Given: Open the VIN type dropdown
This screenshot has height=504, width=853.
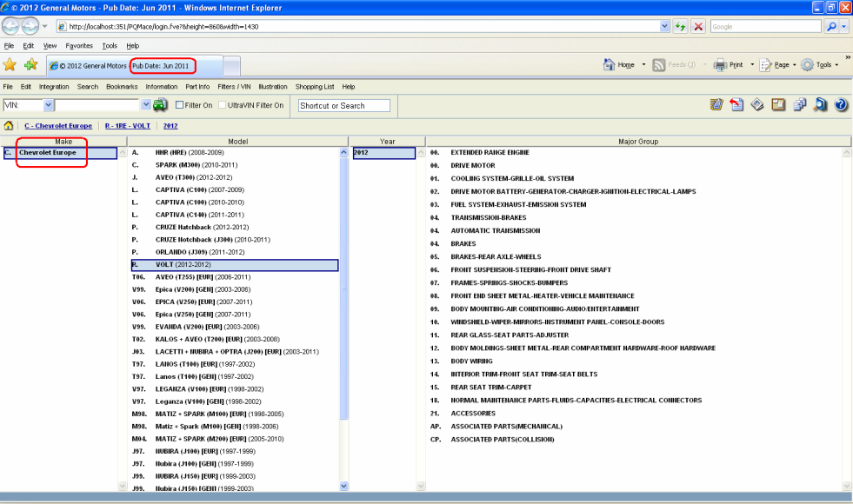Looking at the screenshot, I should pos(48,105).
